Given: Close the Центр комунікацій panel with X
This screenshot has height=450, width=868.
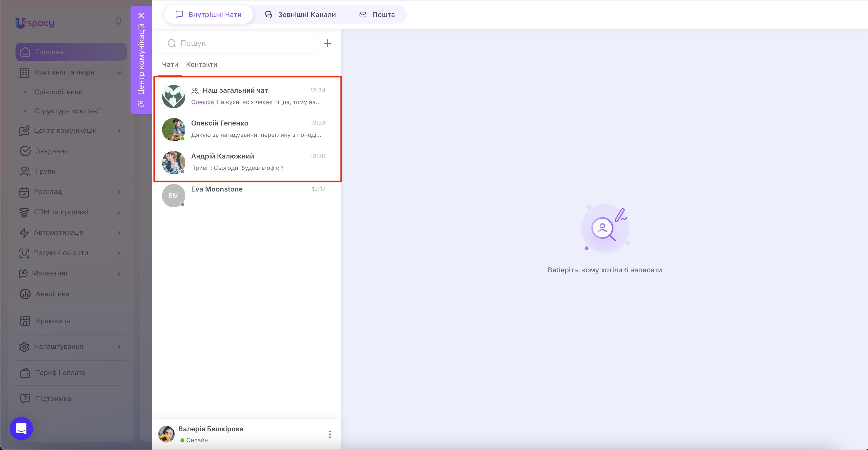Looking at the screenshot, I should pyautogui.click(x=141, y=16).
